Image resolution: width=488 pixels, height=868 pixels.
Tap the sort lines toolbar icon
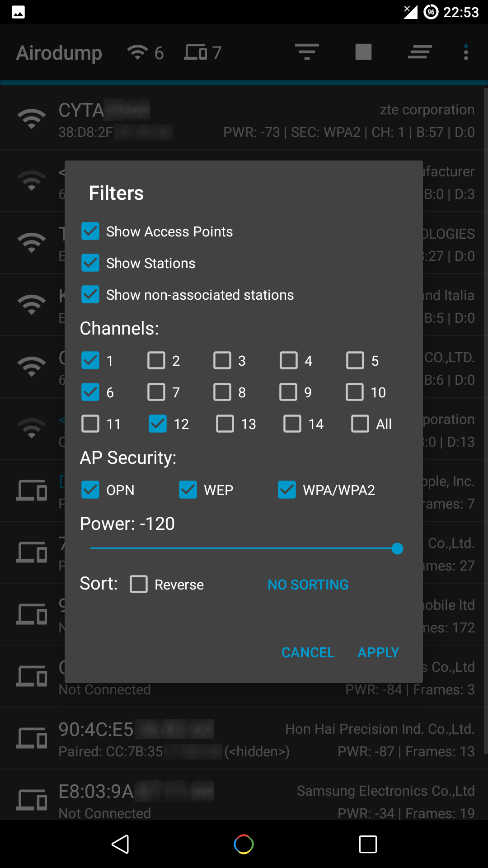(x=420, y=52)
